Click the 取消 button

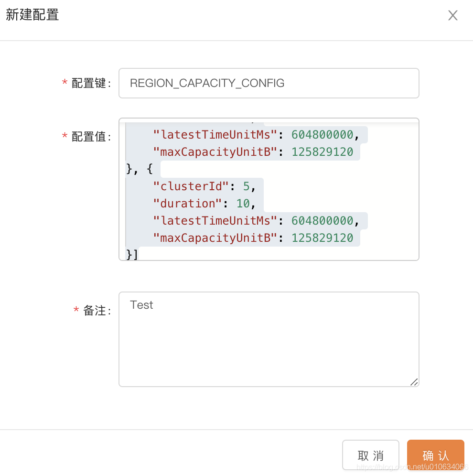click(x=370, y=455)
